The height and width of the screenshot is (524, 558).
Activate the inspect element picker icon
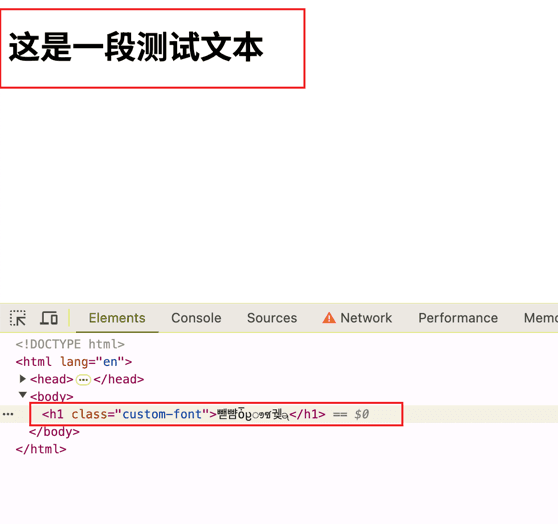pos(18,318)
